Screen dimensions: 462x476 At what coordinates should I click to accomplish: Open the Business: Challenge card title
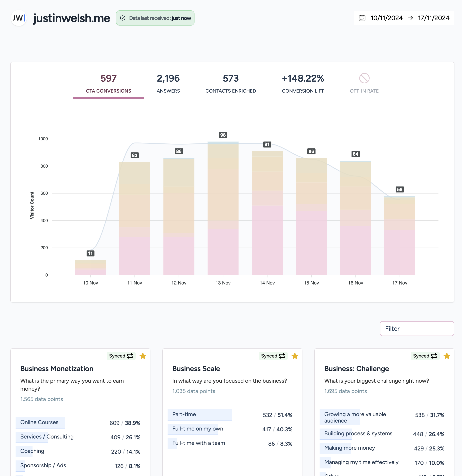click(x=357, y=369)
